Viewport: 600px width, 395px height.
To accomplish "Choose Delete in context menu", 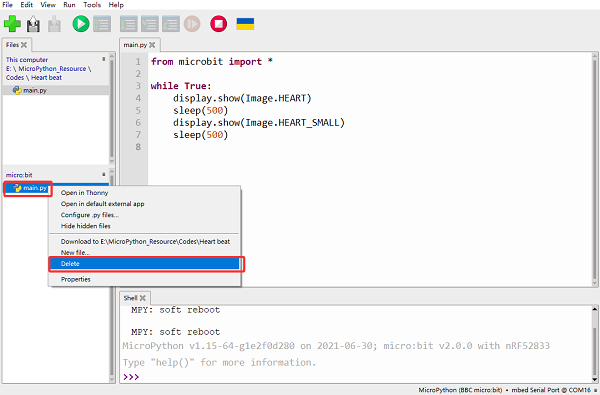I will (145, 264).
